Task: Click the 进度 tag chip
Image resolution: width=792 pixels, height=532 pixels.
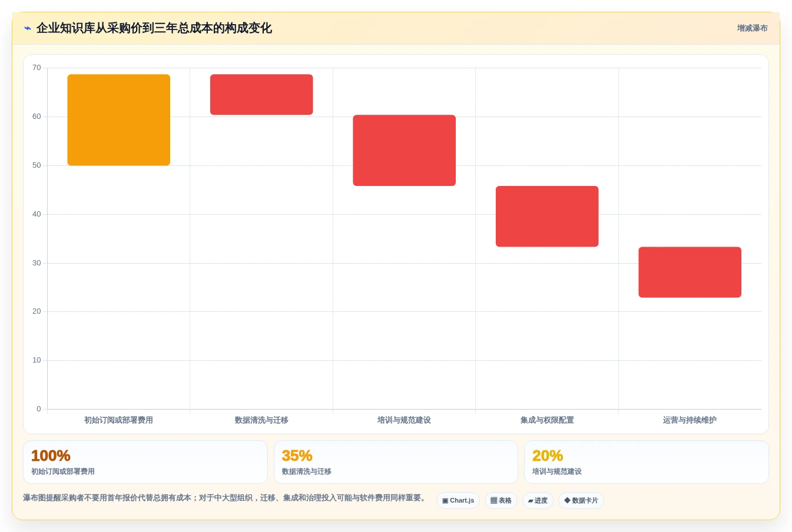Action: (538, 501)
